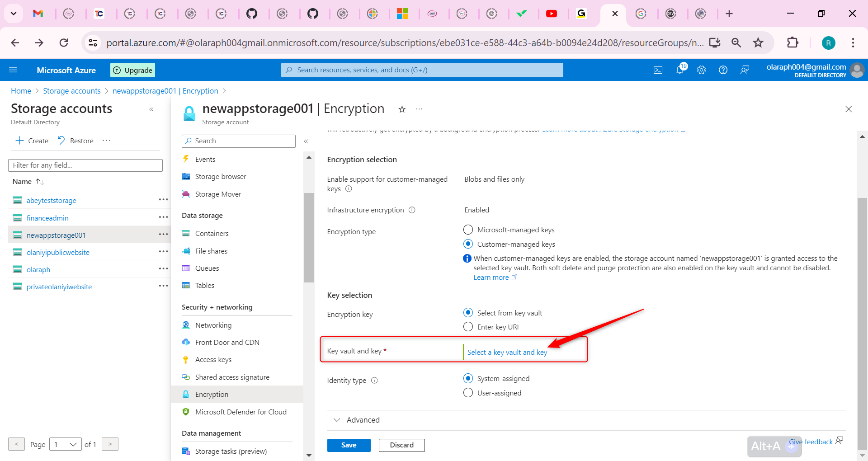Focus the Azure global search box
This screenshot has height=461, width=868.
click(x=422, y=70)
